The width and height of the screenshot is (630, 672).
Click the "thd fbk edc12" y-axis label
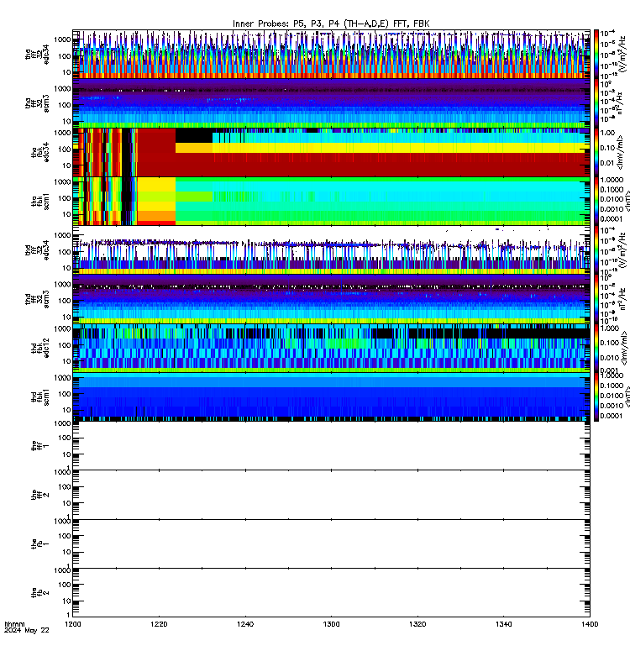(39, 348)
